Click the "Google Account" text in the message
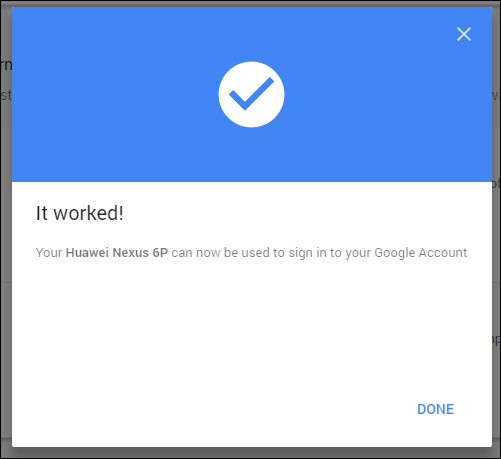 coord(421,253)
